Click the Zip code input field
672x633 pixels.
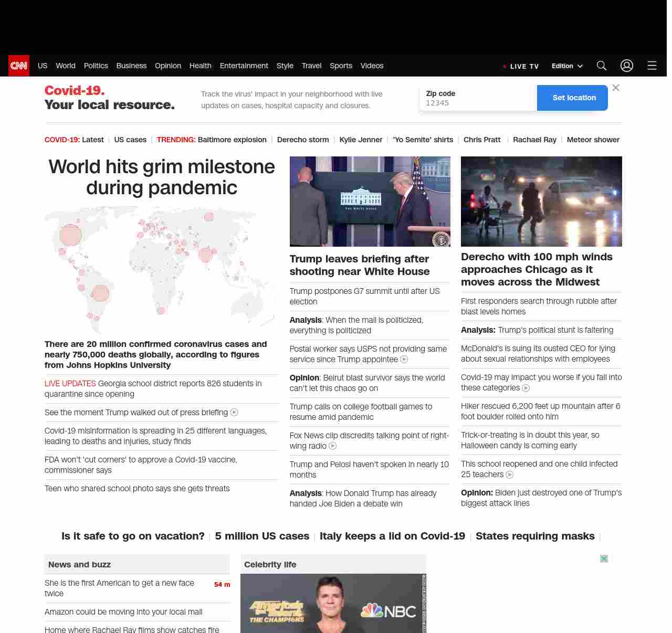pos(478,103)
